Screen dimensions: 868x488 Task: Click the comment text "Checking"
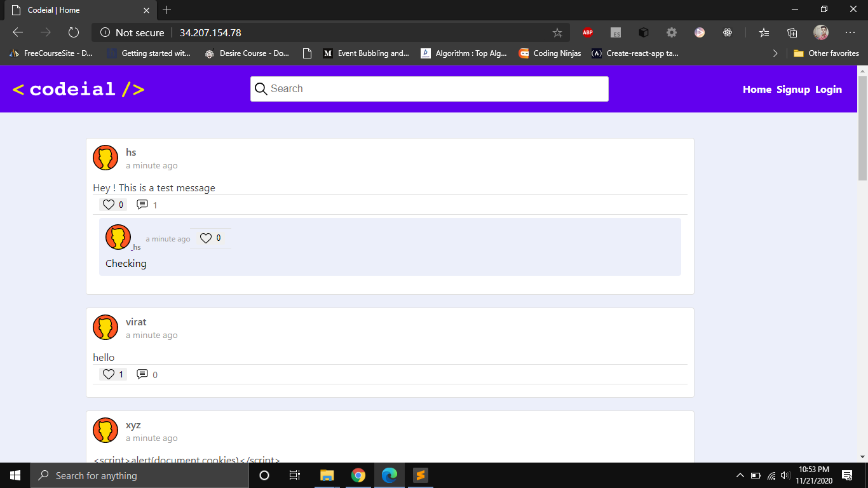[126, 264]
